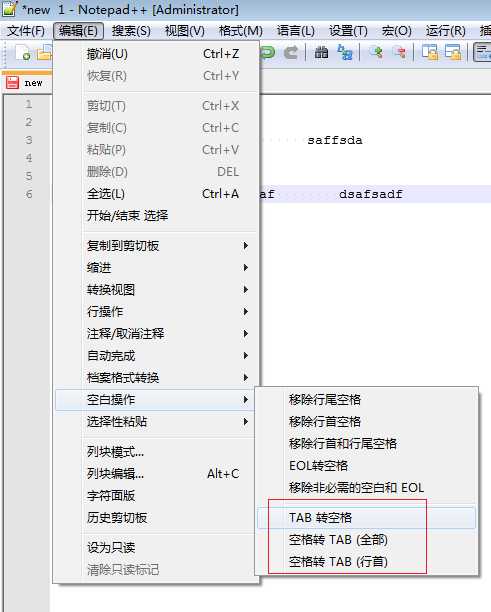Viewport: 491px width, 612px height.
Task: Open the 文件(F) menu
Action: (x=26, y=30)
